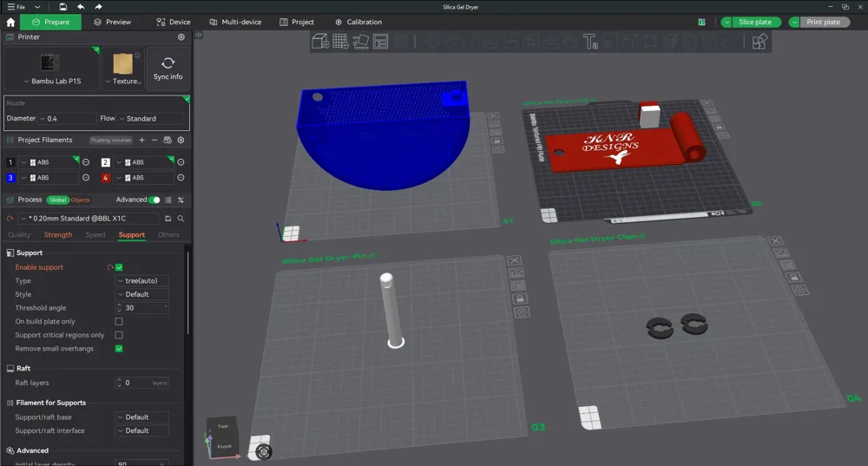Screen dimensions: 868x466
Task: Click the Slice plate button
Action: pos(755,23)
